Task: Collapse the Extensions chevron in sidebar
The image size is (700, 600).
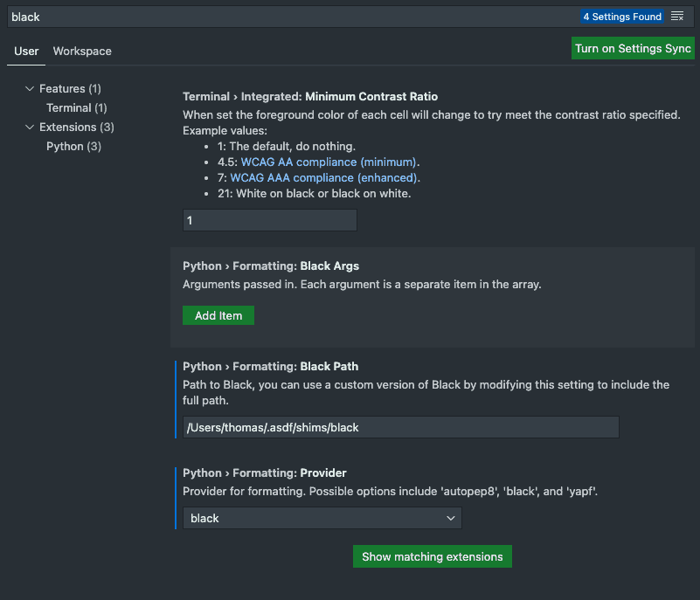Action: (30, 128)
